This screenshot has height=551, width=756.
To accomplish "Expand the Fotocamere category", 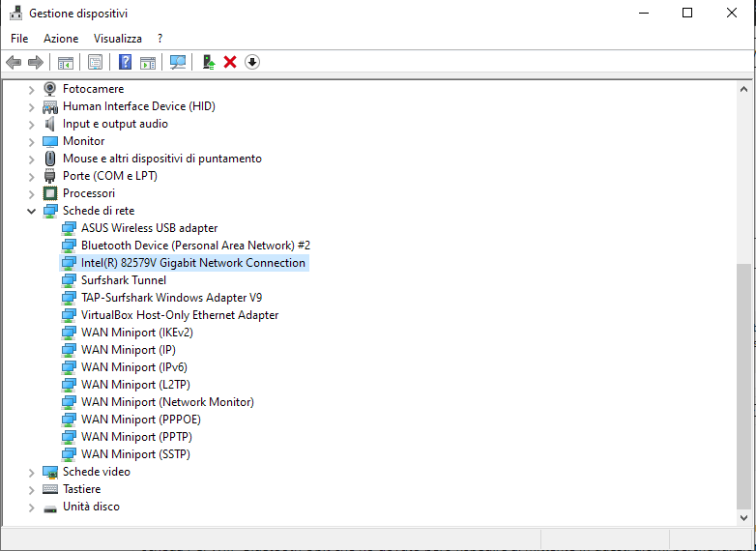I will pos(31,90).
